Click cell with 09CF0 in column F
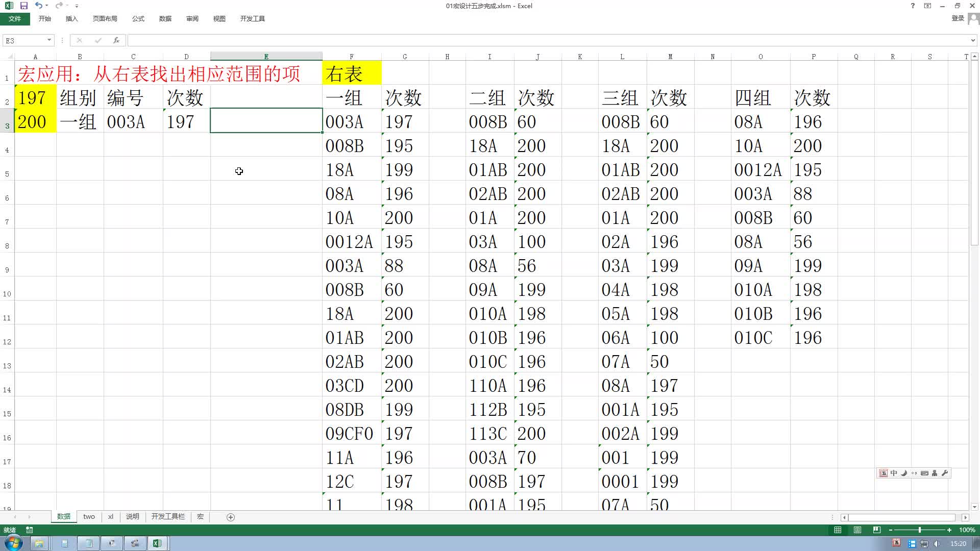Screen dimensions: 980x551 pyautogui.click(x=352, y=433)
